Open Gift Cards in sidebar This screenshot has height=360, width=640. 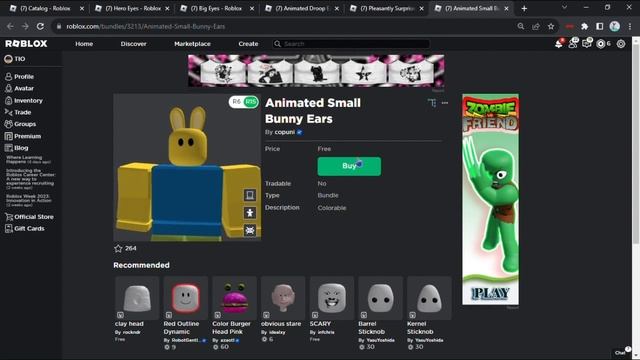(24, 229)
